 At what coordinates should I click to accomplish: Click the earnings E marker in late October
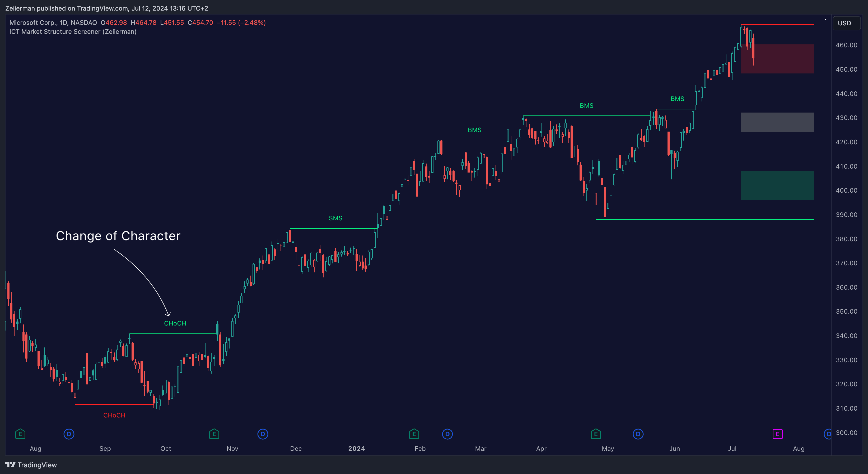pyautogui.click(x=214, y=434)
